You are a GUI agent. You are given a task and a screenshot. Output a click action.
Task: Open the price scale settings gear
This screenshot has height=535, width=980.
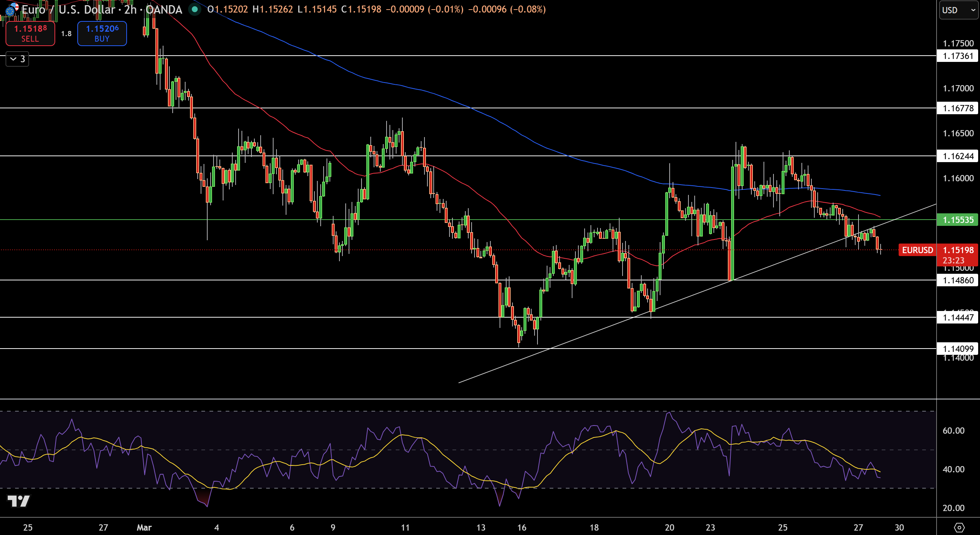coord(959,527)
